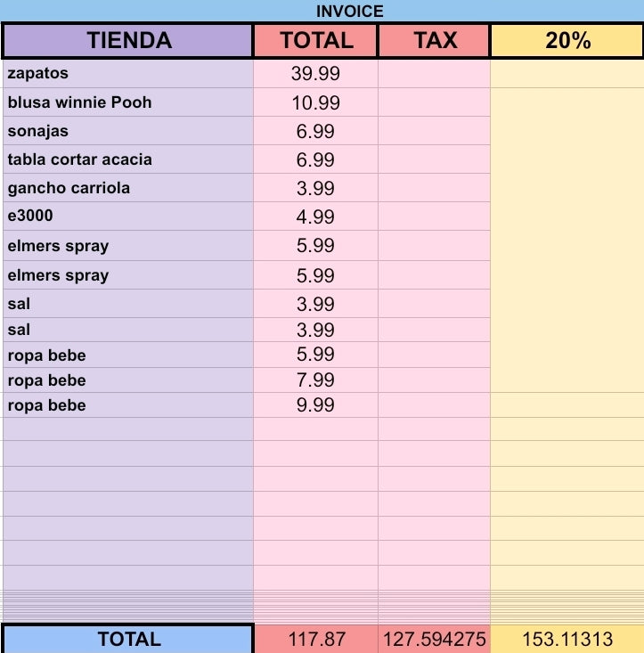Click the 9.99 price cell
This screenshot has width=644, height=653.
click(x=315, y=405)
